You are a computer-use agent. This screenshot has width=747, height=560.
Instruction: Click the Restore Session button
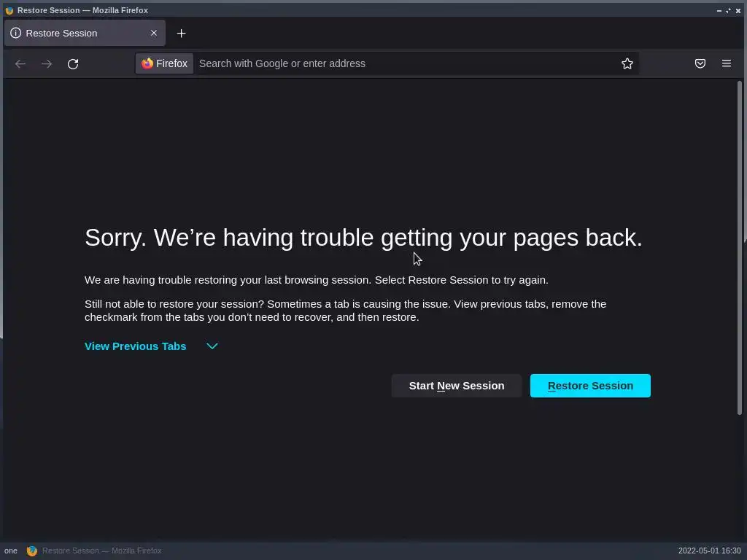pos(589,386)
